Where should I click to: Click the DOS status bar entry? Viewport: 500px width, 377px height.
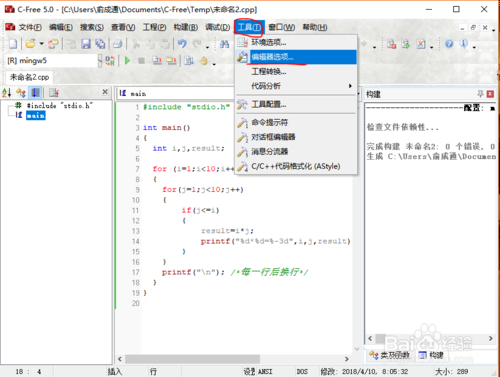point(302,371)
